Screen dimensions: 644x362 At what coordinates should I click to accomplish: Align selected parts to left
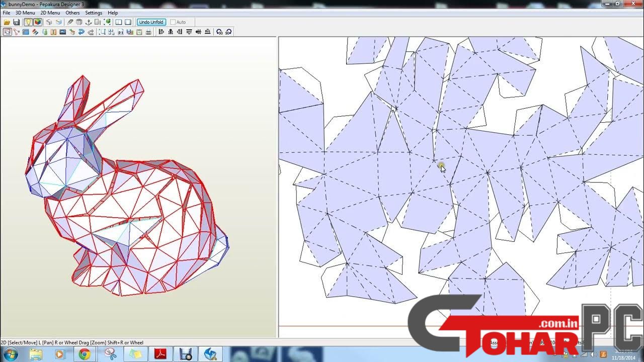(160, 32)
